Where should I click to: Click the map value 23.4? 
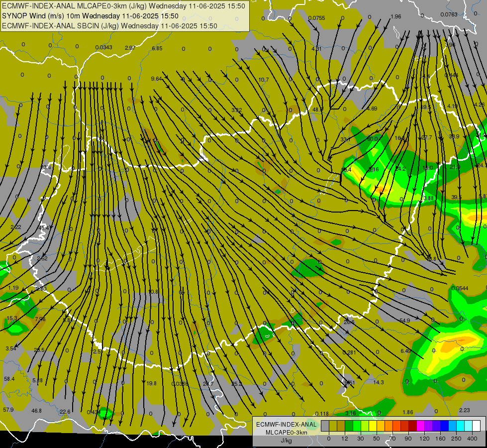click(46, 168)
